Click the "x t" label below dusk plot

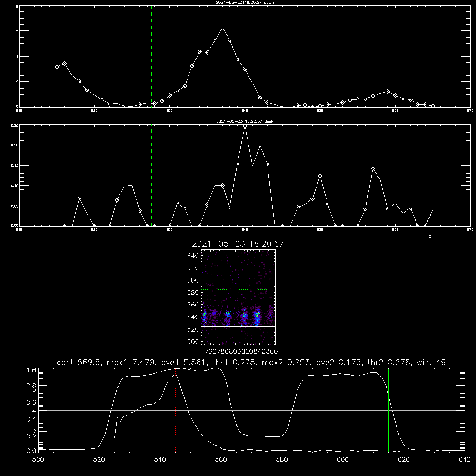click(433, 236)
